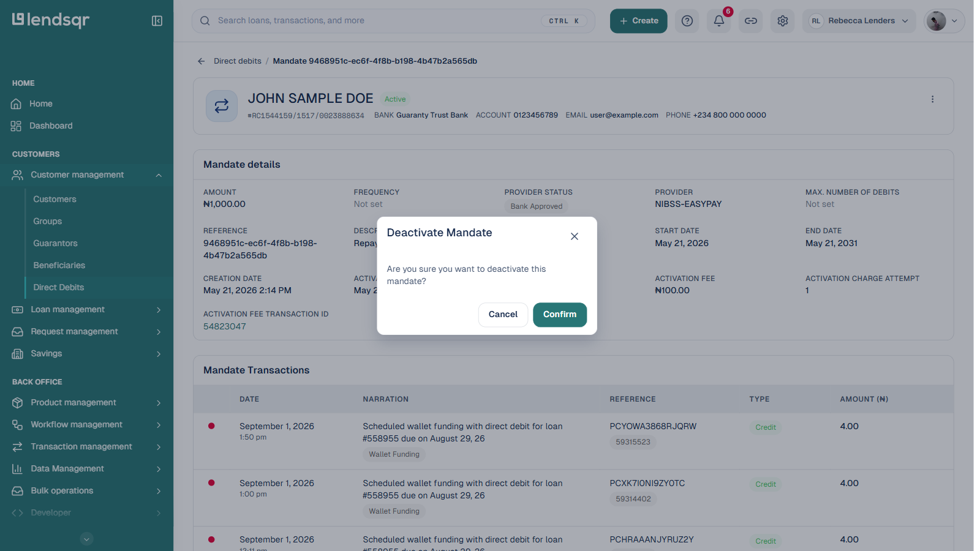Confirm the mandate deactivation
The width and height of the screenshot is (980, 551).
coord(560,315)
